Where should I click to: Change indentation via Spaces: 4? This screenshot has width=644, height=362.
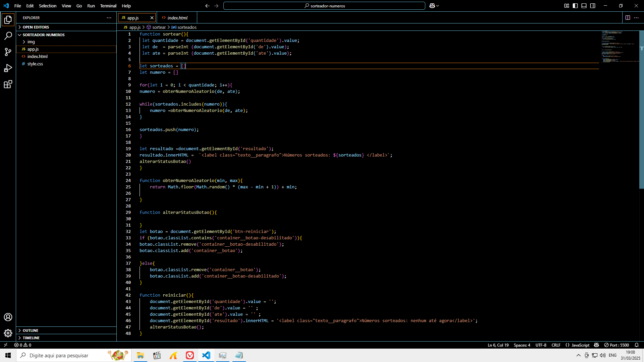click(x=522, y=345)
